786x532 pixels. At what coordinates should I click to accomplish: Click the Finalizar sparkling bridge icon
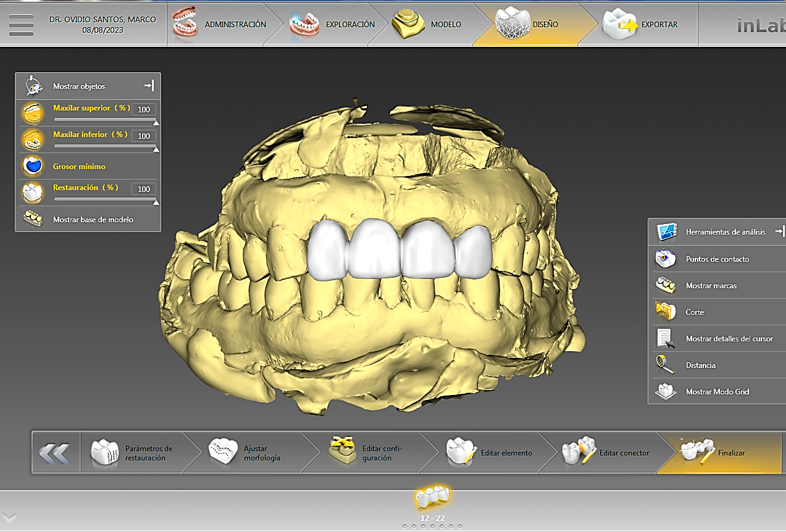click(x=696, y=450)
